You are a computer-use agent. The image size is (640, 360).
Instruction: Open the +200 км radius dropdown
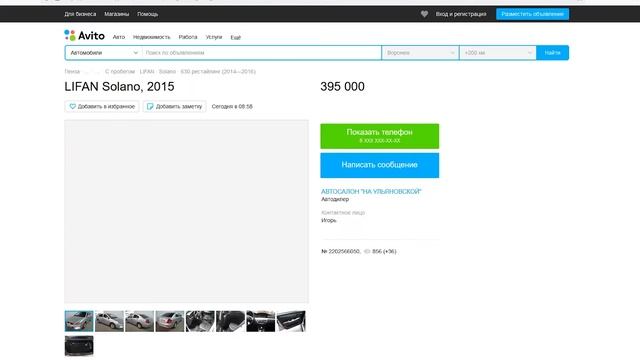click(x=498, y=53)
